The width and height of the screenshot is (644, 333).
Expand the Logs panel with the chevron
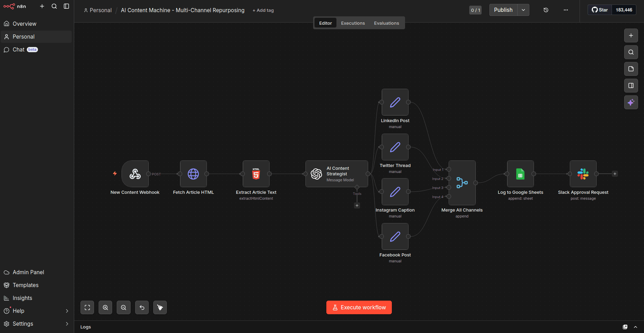point(636,327)
